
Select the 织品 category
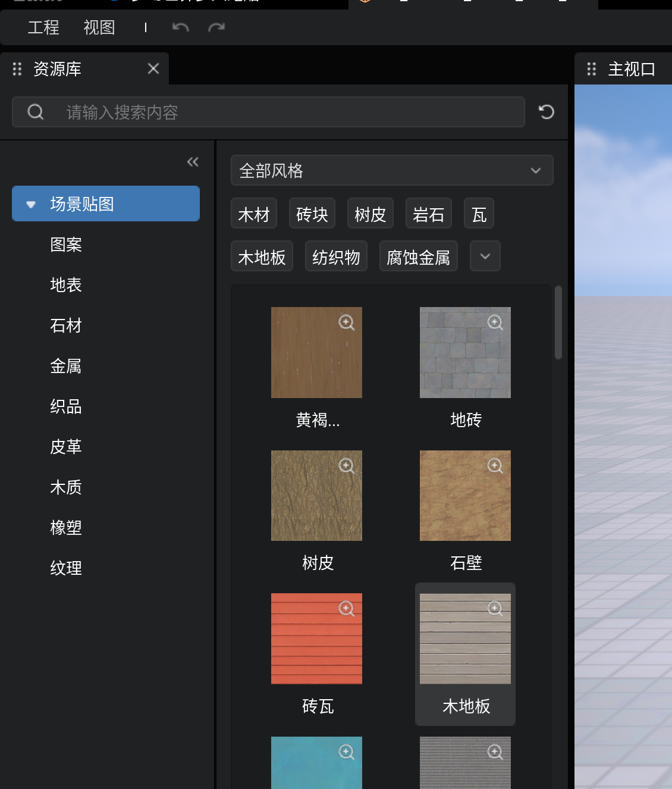point(66,406)
